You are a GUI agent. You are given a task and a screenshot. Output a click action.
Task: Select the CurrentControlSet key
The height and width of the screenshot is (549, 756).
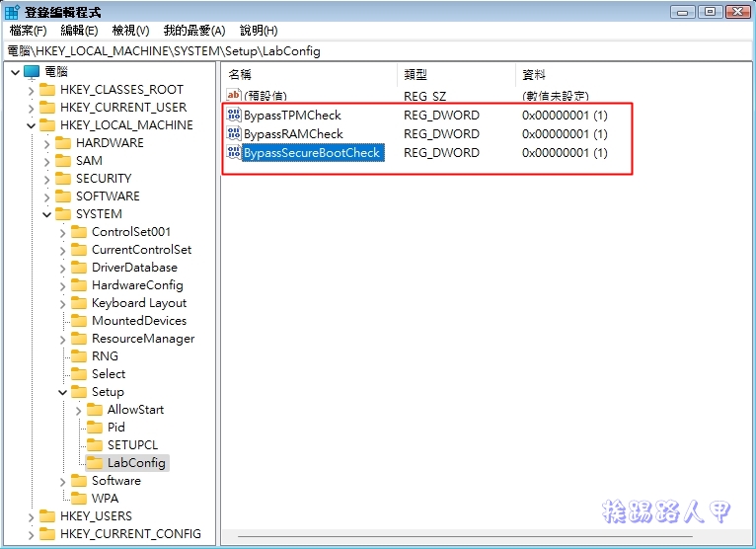coord(142,250)
